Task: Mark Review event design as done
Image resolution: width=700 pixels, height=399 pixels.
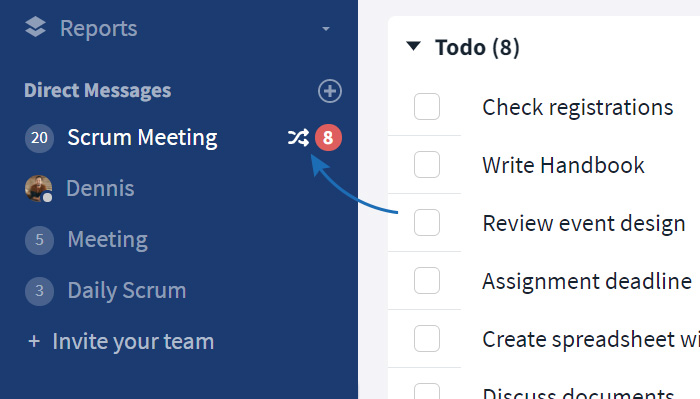Action: pyautogui.click(x=427, y=222)
